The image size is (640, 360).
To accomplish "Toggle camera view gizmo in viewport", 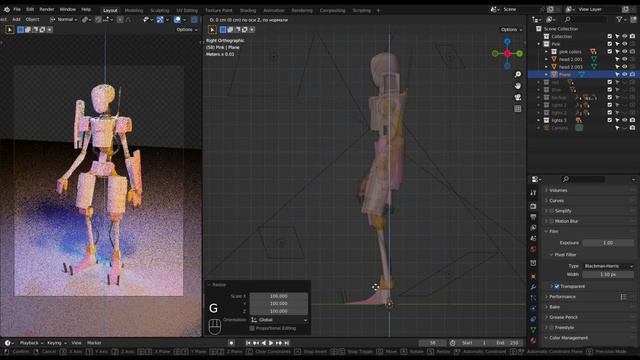I will [518, 97].
